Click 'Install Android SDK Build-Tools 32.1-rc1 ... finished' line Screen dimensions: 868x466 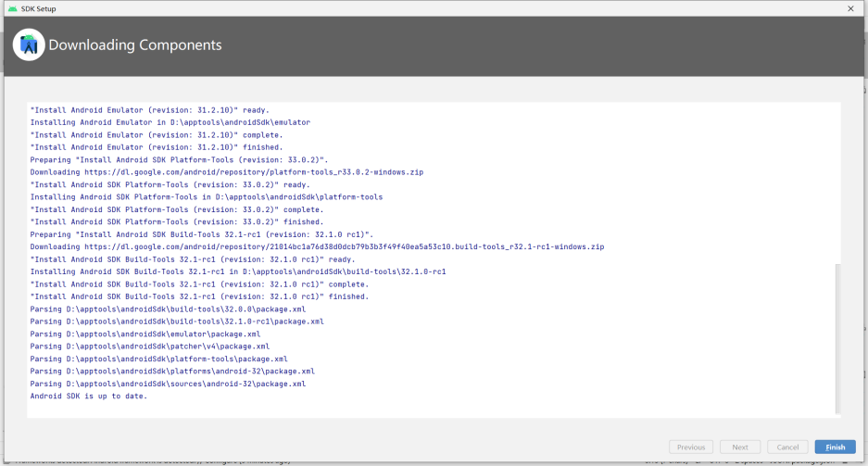pyautogui.click(x=199, y=296)
